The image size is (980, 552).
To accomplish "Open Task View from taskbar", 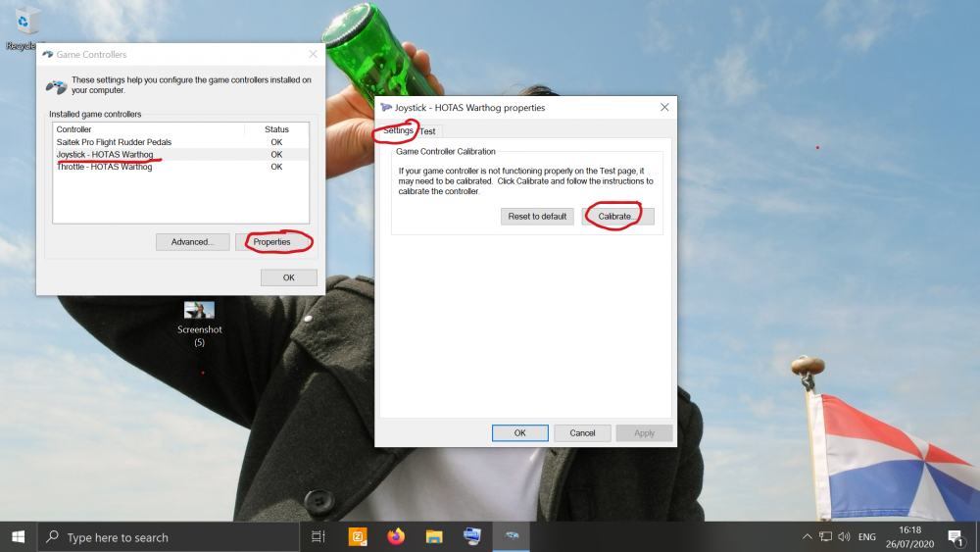I will coord(318,537).
